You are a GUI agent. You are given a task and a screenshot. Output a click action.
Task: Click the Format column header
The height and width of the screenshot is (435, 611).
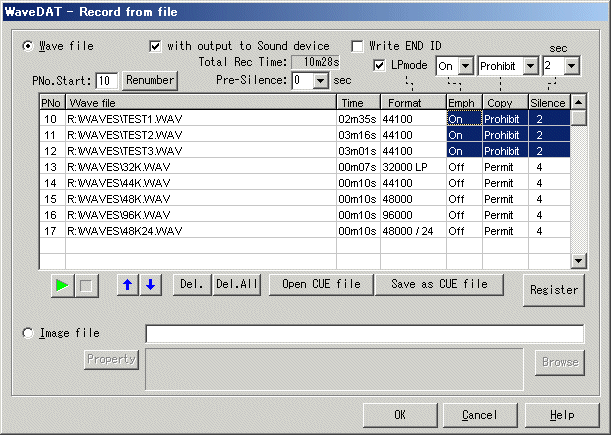point(412,102)
